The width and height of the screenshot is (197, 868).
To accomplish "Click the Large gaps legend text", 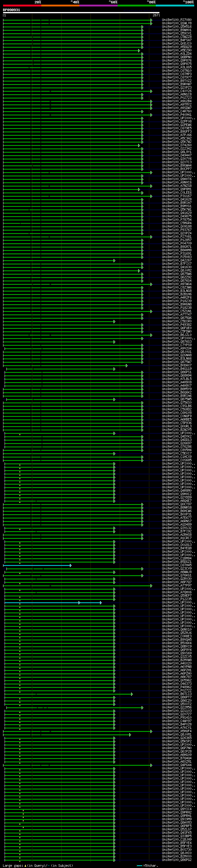I will [38, 866].
